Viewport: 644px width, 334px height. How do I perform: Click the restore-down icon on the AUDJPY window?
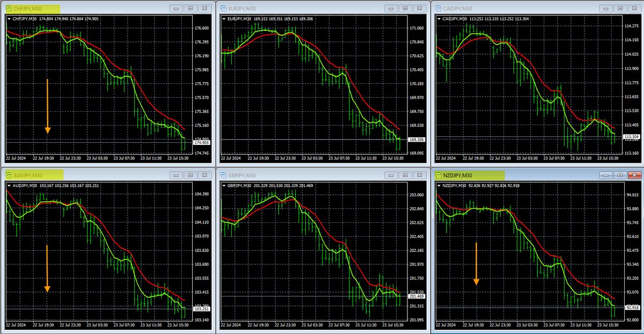191,175
